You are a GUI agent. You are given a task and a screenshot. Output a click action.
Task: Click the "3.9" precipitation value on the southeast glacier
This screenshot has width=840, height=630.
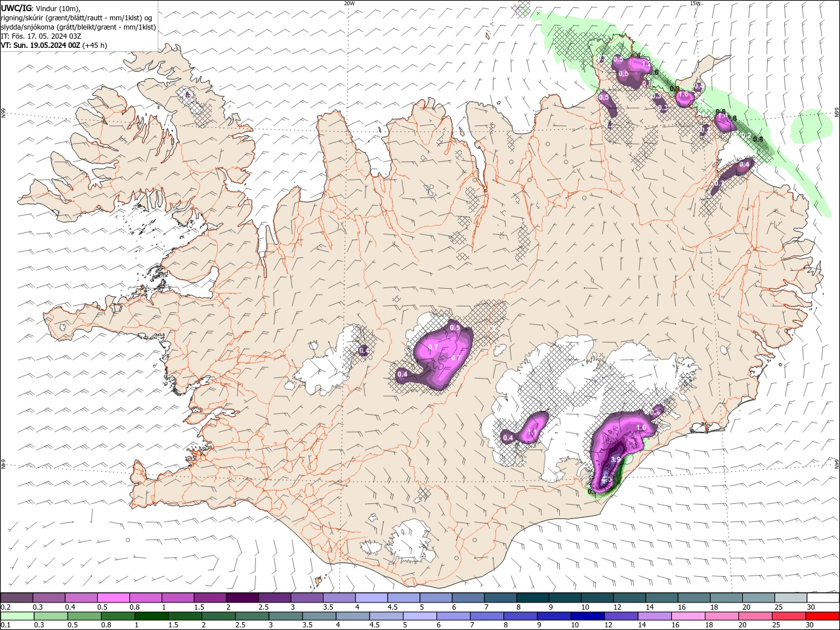615,460
